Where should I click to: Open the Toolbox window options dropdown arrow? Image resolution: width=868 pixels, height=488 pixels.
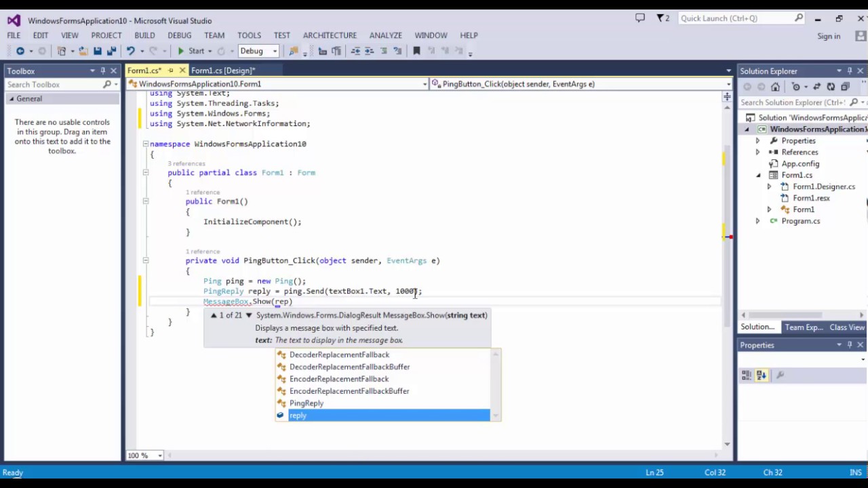click(x=92, y=70)
